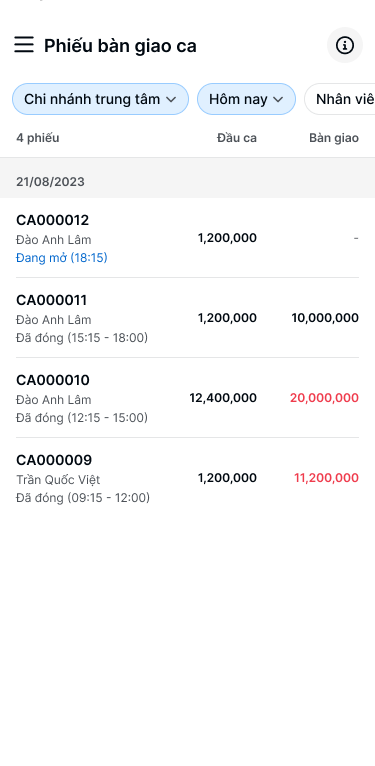Click the Đầu ca column header
This screenshot has height=766, width=375.
point(237,138)
